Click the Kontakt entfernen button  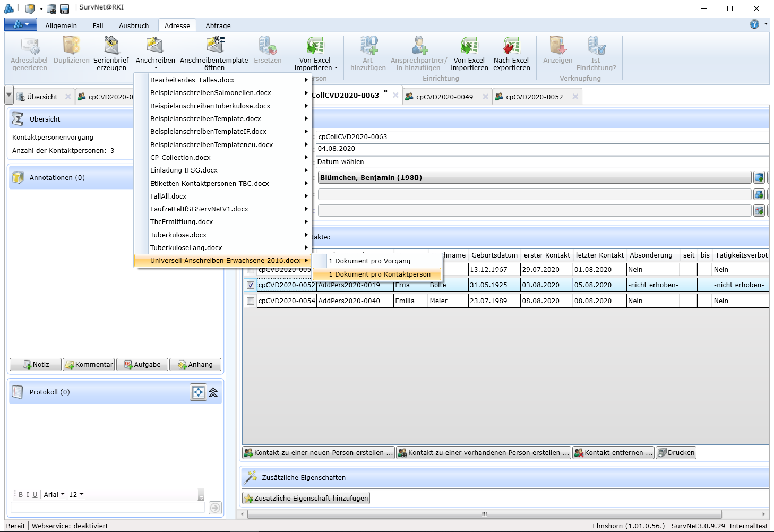coord(614,453)
